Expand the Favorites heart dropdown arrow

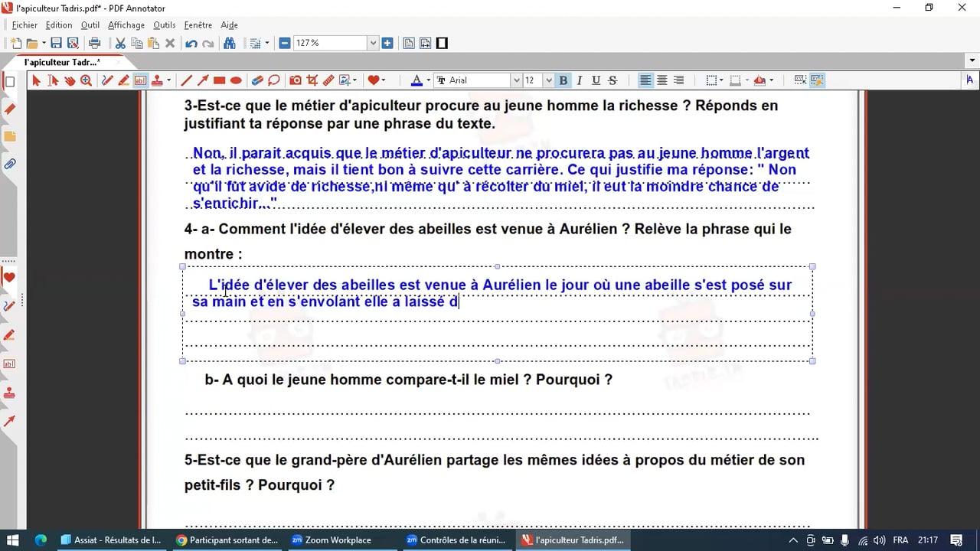click(x=384, y=80)
